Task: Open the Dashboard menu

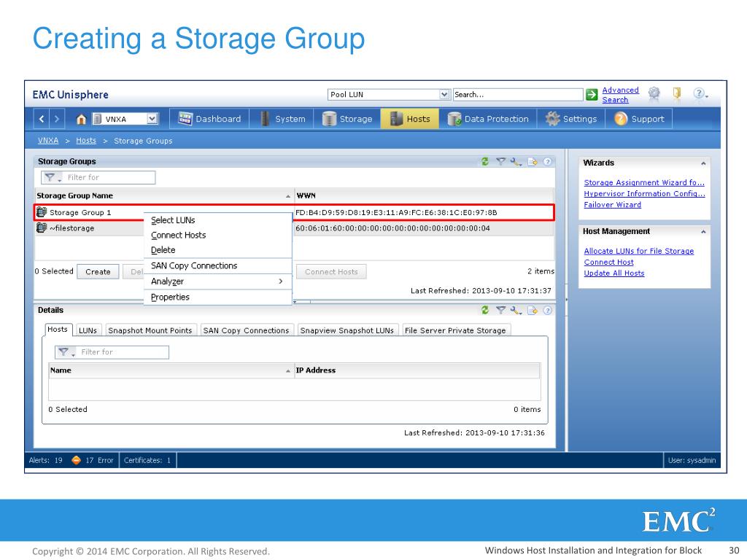Action: click(209, 119)
